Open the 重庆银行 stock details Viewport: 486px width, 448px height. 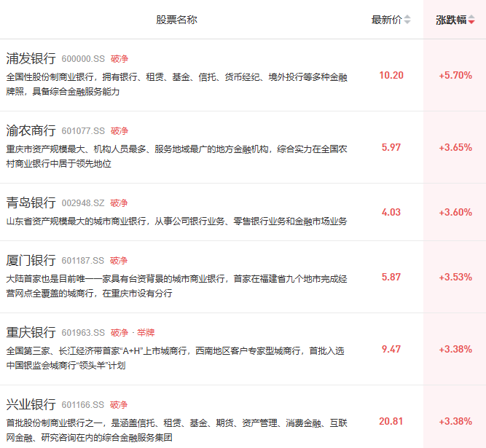31,332
